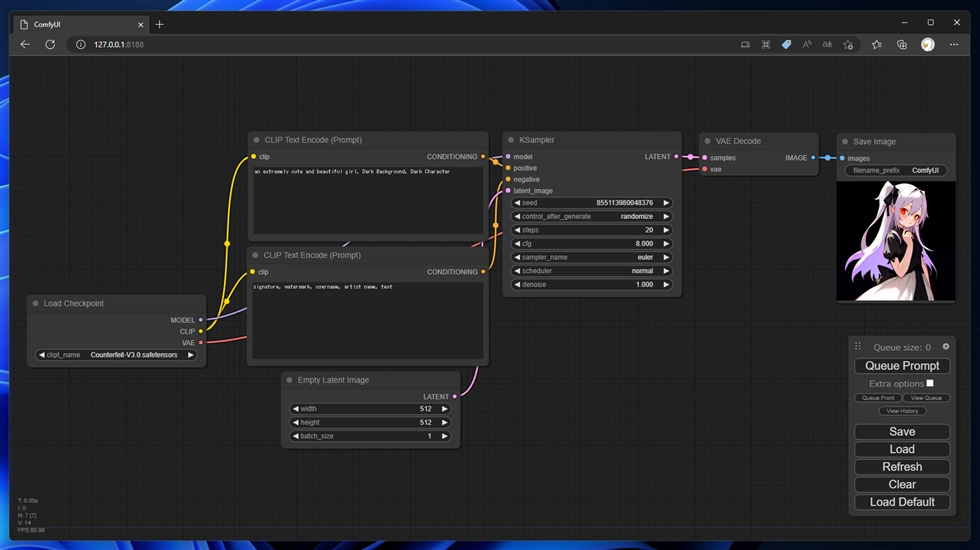The image size is (980, 550).
Task: Enable the Extra options checkbox
Action: tap(930, 383)
